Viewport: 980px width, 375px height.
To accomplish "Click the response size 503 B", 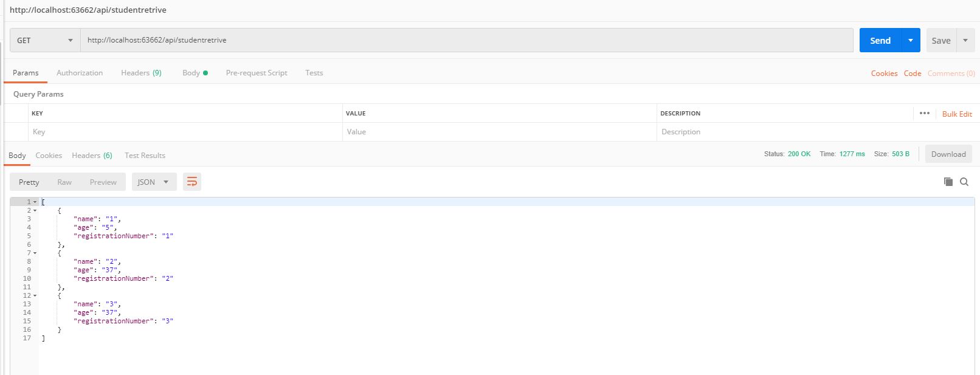I will (900, 154).
